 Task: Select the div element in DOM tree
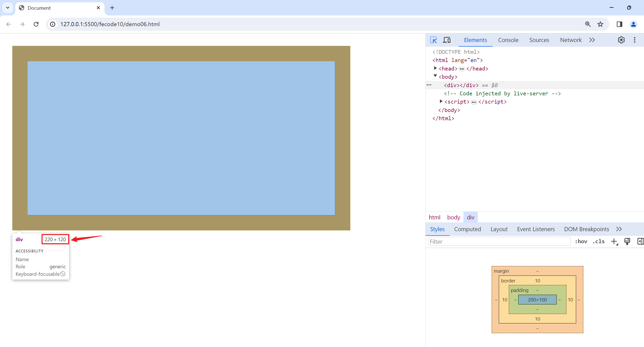coord(461,85)
